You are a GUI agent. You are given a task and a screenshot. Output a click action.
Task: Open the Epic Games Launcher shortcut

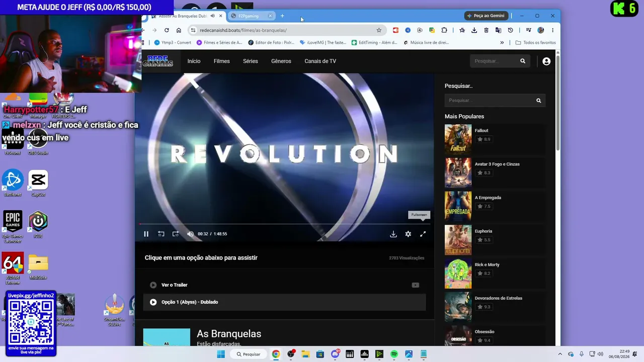(x=13, y=227)
